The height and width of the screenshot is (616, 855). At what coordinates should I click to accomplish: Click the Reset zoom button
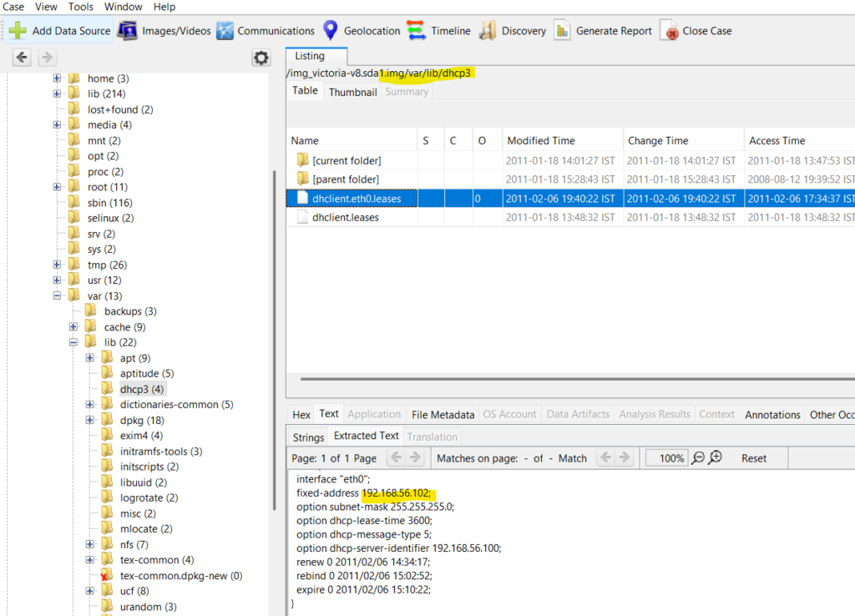click(754, 458)
